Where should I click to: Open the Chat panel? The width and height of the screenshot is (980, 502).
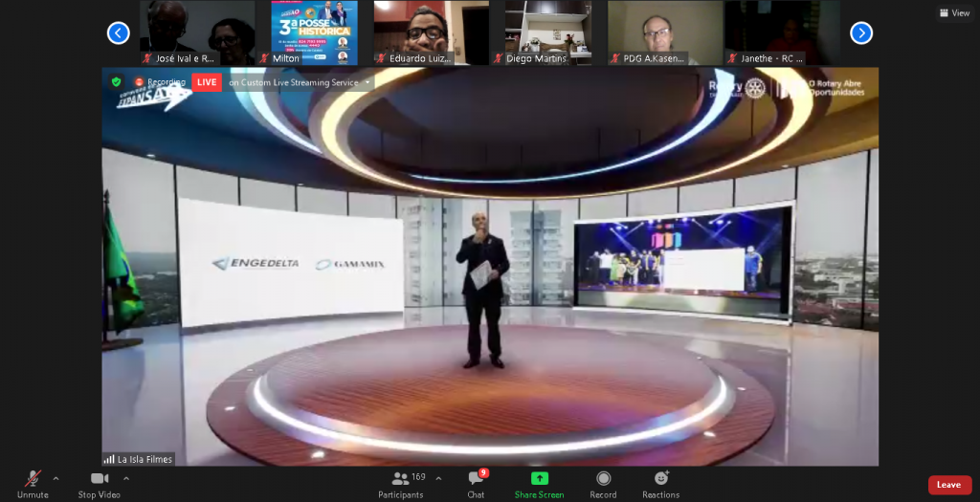(x=476, y=479)
